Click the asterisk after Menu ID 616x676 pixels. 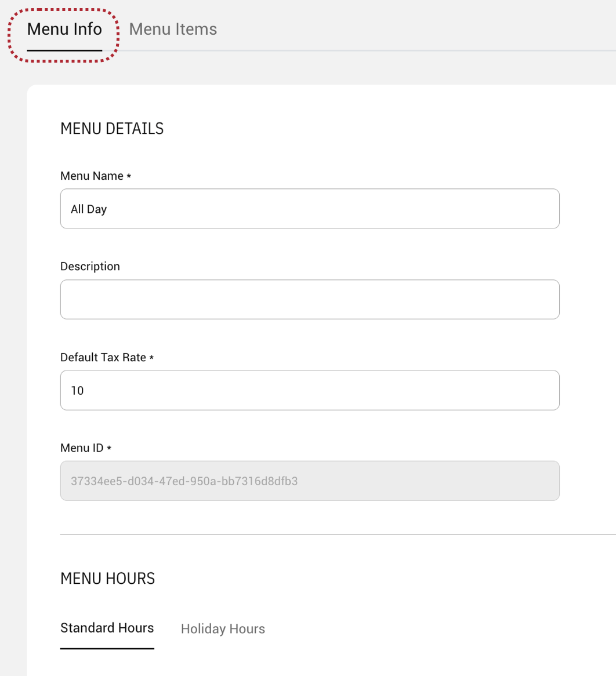tap(109, 449)
